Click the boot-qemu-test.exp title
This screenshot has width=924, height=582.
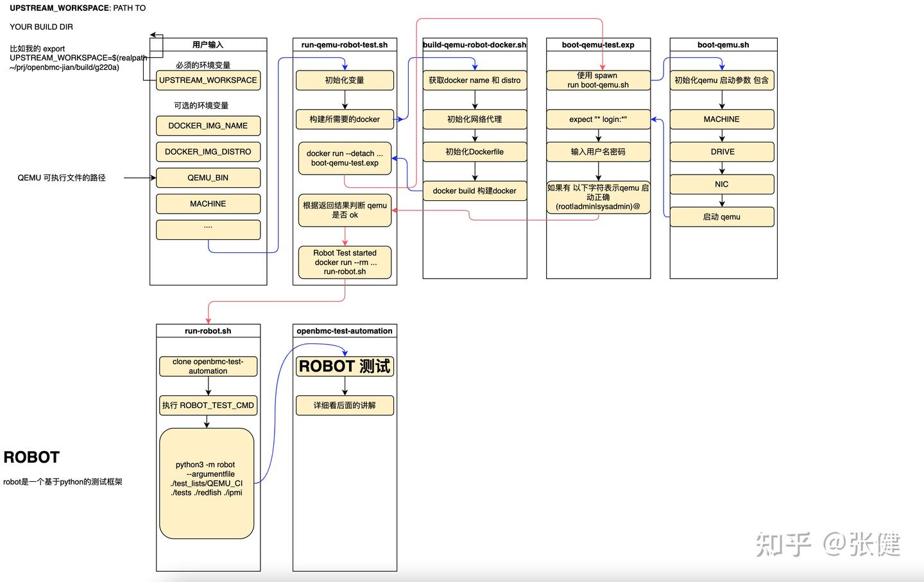pos(598,45)
